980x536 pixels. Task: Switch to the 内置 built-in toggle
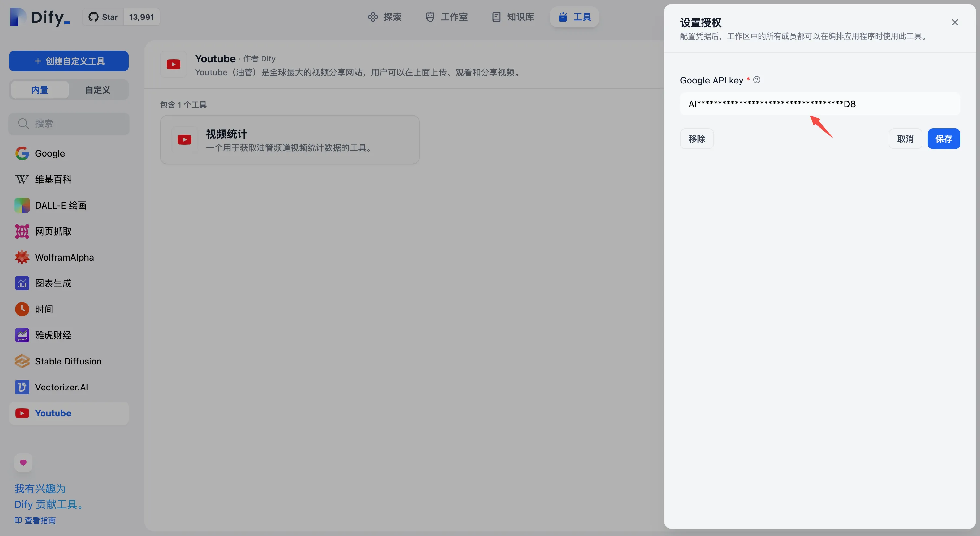click(40, 90)
